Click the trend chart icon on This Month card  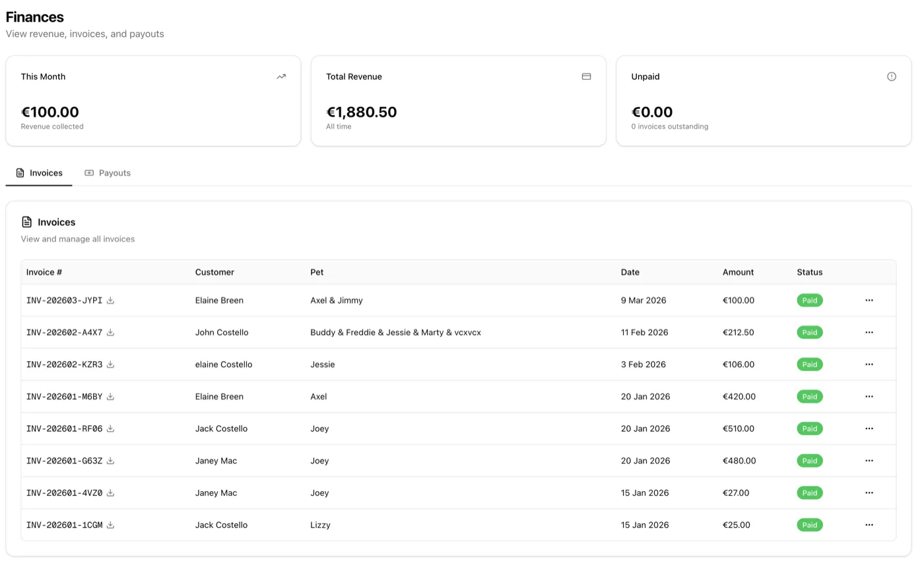pos(281,76)
